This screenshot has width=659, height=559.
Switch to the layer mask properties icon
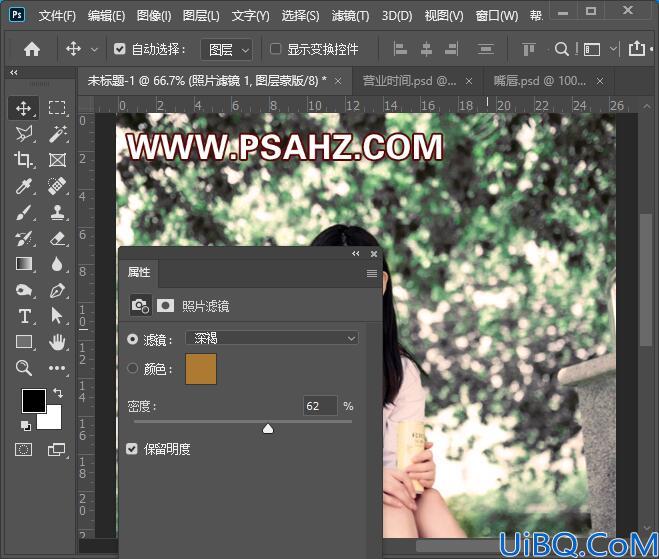pyautogui.click(x=165, y=306)
